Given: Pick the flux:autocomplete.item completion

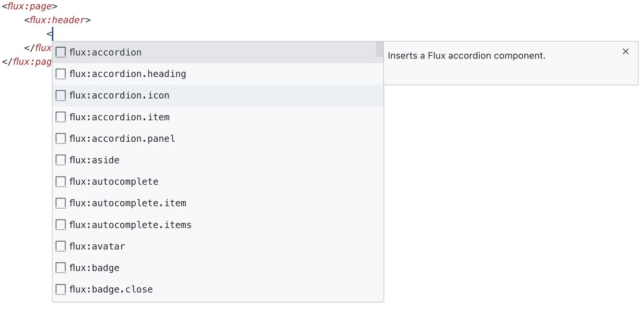Looking at the screenshot, I should [218, 203].
